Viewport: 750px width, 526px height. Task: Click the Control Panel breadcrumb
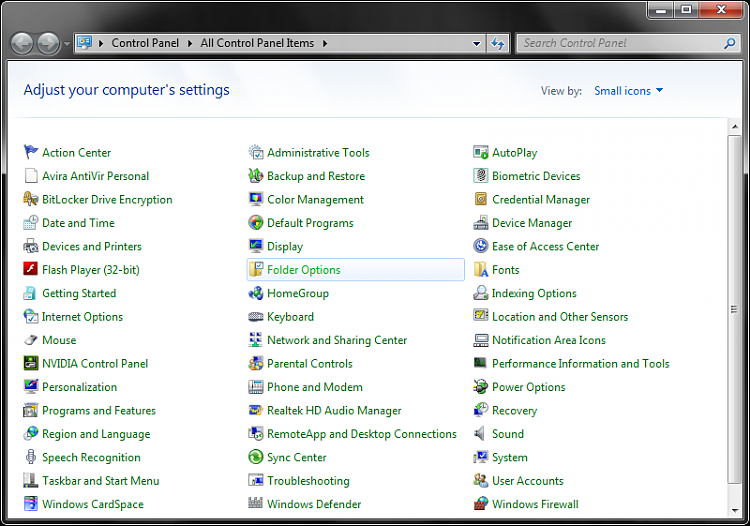click(145, 43)
